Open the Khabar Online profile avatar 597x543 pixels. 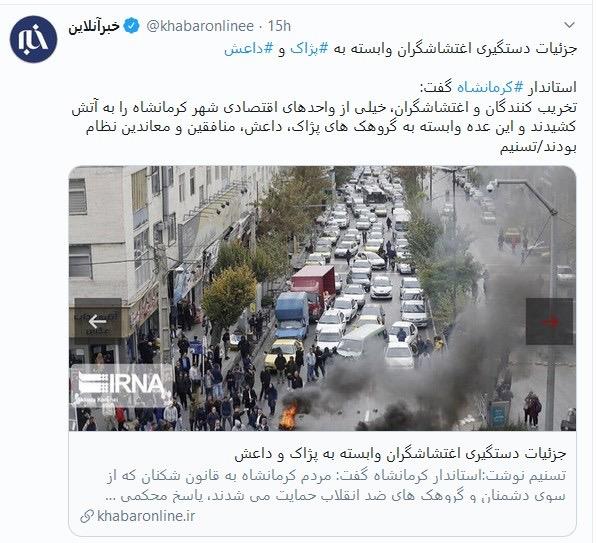pos(34,39)
